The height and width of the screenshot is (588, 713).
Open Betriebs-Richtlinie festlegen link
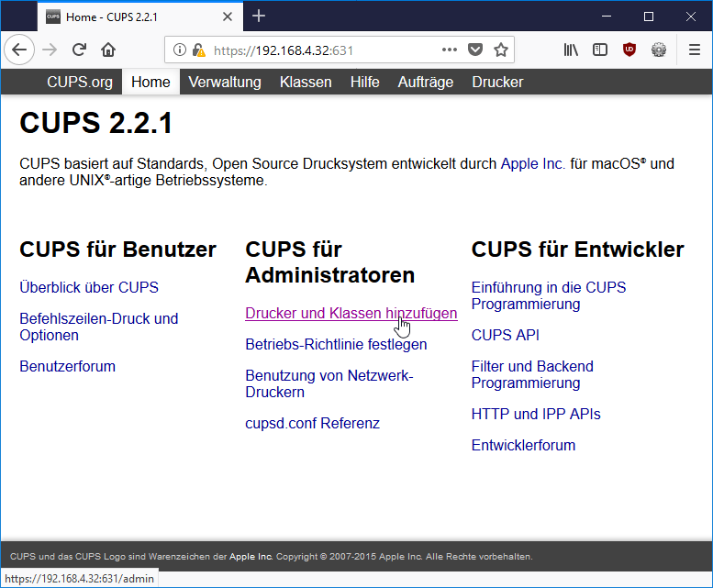[x=336, y=344]
